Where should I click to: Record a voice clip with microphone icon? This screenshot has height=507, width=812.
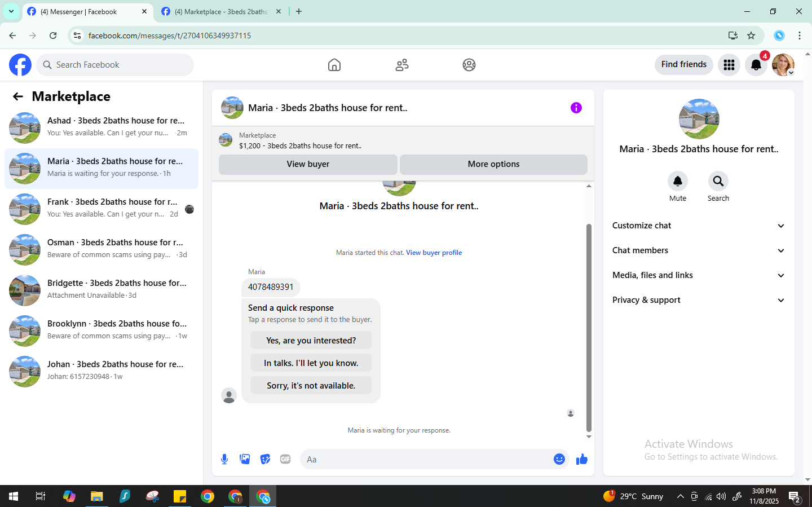224,459
